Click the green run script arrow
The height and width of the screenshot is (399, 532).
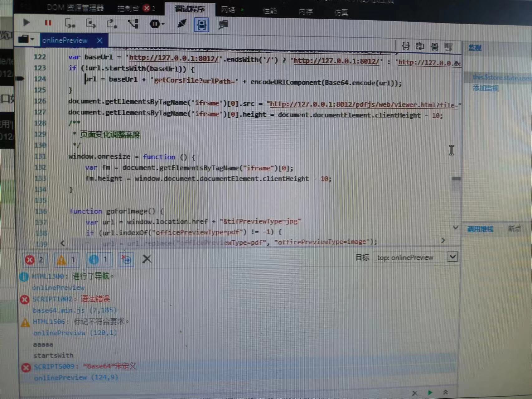[x=430, y=392]
